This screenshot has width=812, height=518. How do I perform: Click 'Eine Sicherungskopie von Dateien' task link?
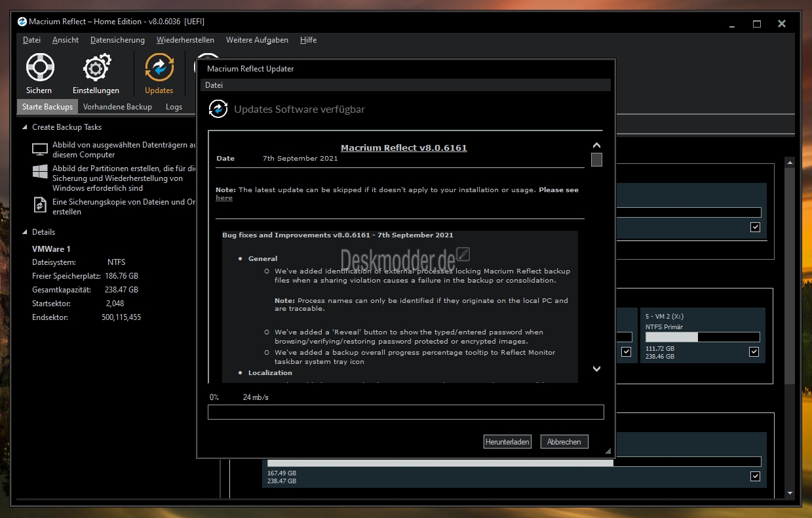[x=124, y=207]
